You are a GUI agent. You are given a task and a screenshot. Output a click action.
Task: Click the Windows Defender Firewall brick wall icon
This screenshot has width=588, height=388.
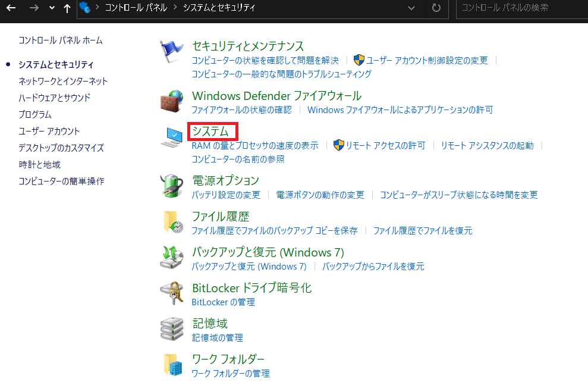point(172,102)
